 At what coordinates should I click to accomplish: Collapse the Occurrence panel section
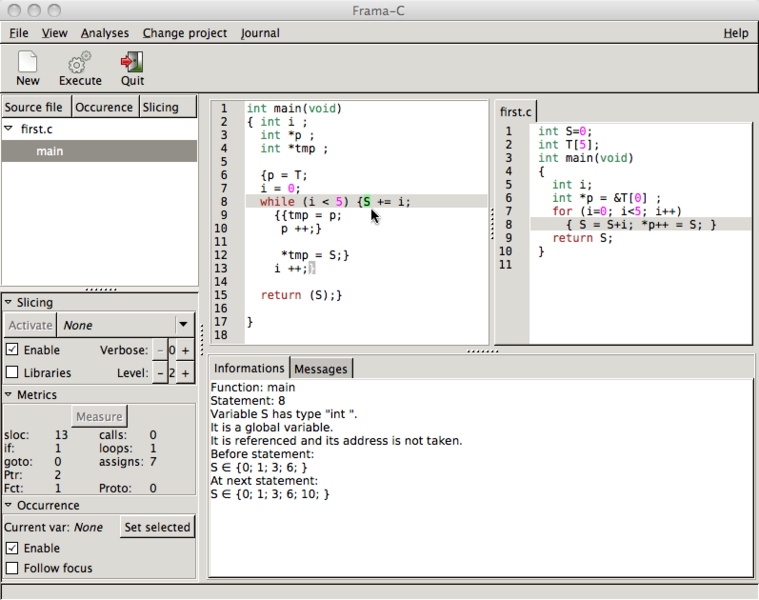pyautogui.click(x=8, y=505)
